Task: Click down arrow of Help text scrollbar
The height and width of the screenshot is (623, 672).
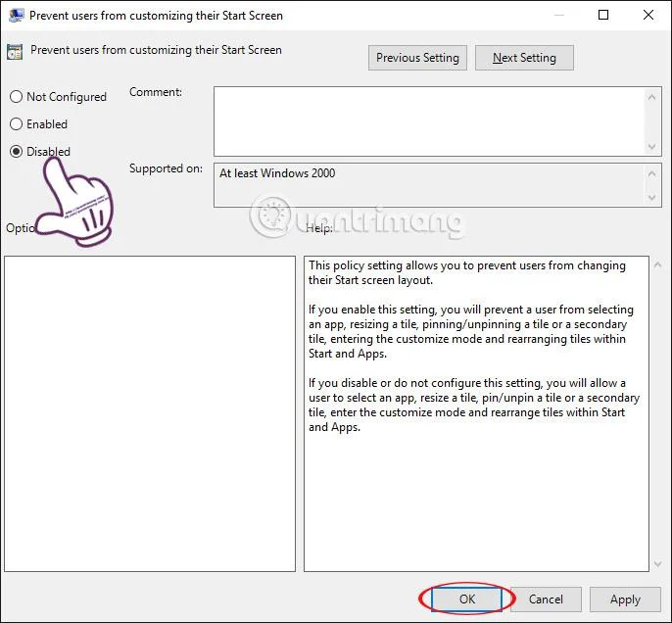Action: (x=658, y=564)
